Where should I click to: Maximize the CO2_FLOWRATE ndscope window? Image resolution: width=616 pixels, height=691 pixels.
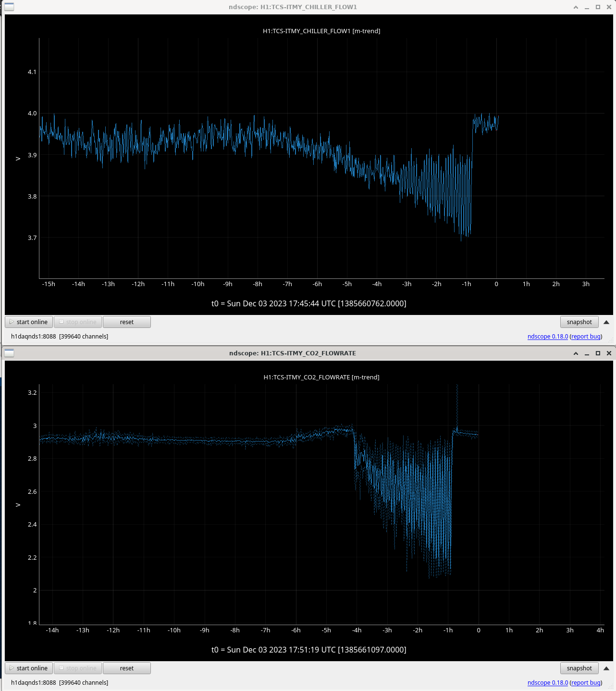pyautogui.click(x=598, y=353)
